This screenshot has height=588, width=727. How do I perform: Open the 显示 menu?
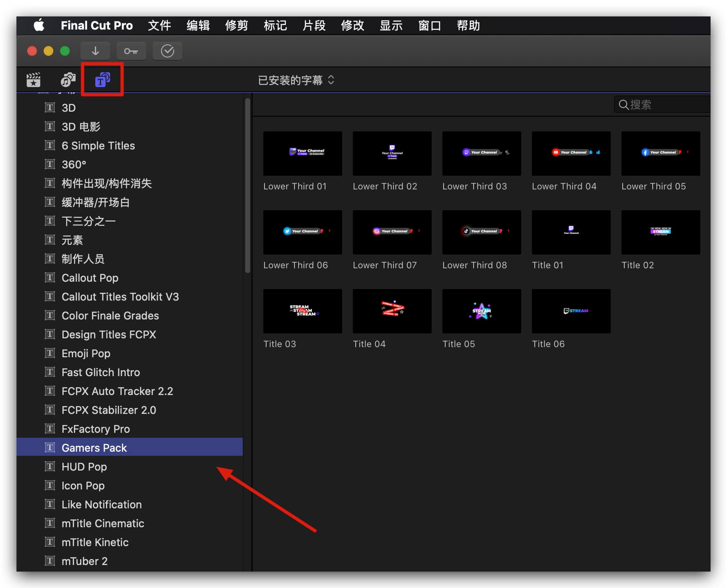(x=391, y=25)
